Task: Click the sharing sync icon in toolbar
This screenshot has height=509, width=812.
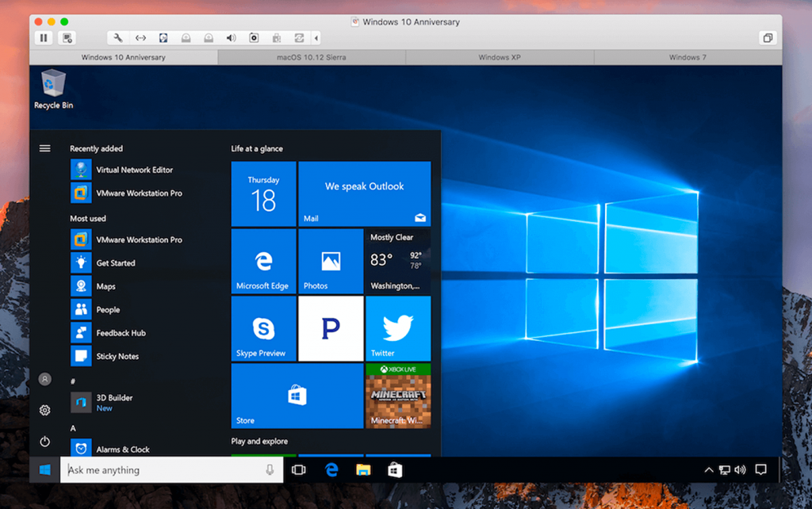Action: coord(299,38)
